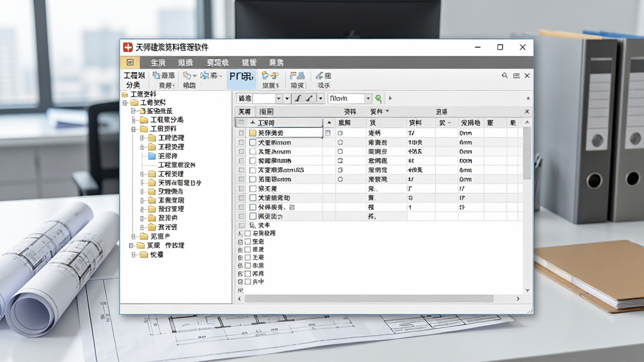This screenshot has width=644, height=362.
Task: Click inside the empty filter input box
Action: click(x=264, y=99)
